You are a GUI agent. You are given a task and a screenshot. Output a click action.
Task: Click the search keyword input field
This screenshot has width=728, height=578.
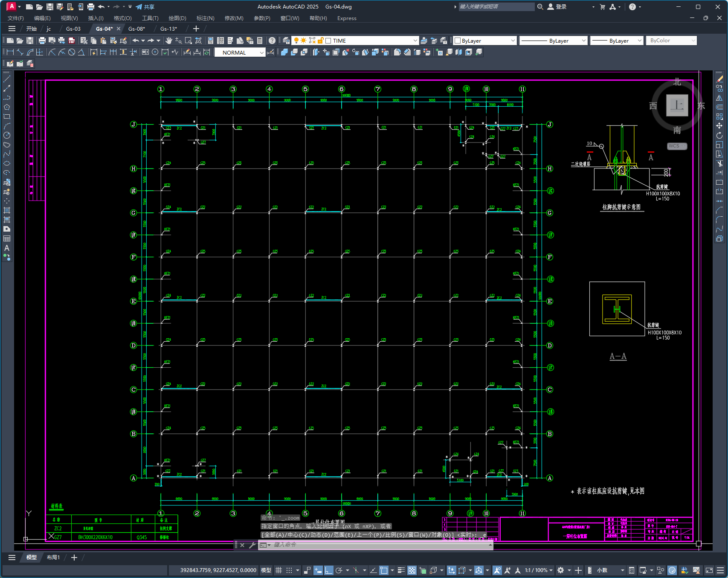click(496, 7)
